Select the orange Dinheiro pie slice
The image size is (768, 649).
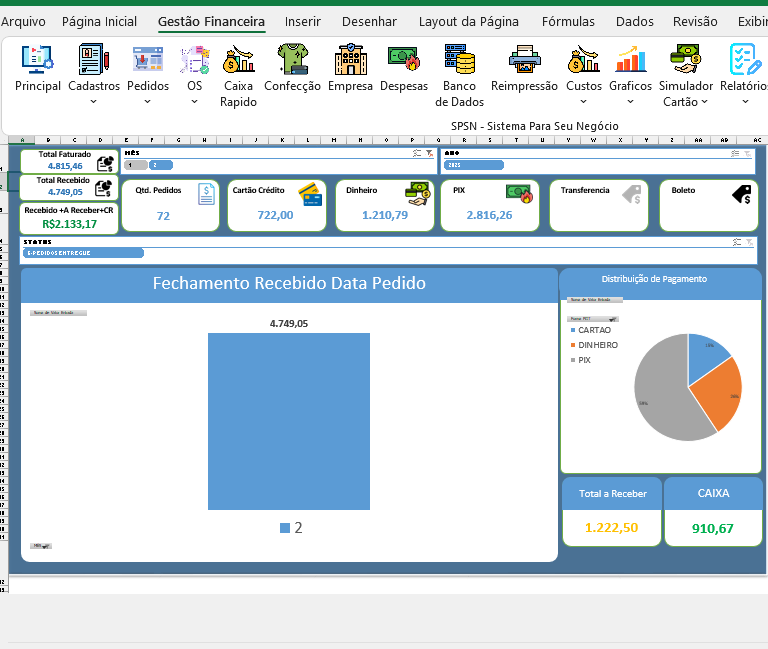(x=720, y=394)
